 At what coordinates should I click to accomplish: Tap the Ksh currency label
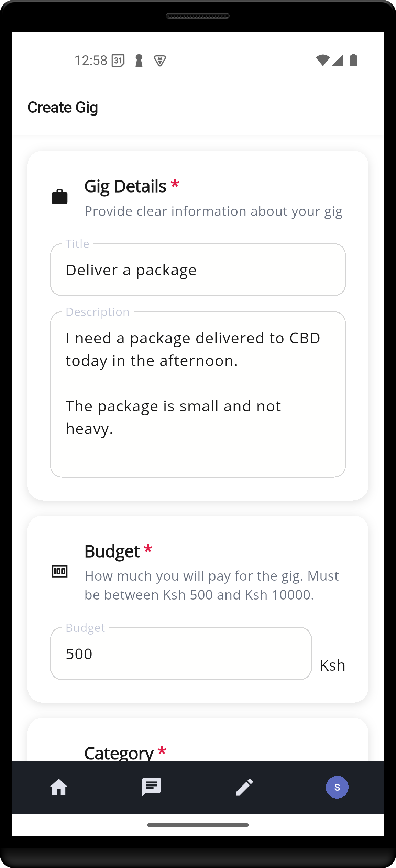[332, 666]
